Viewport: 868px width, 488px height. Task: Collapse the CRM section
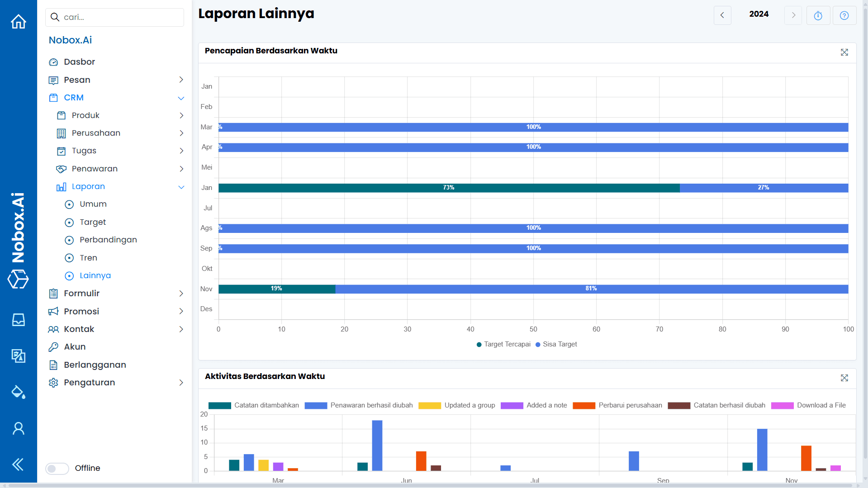pos(181,98)
